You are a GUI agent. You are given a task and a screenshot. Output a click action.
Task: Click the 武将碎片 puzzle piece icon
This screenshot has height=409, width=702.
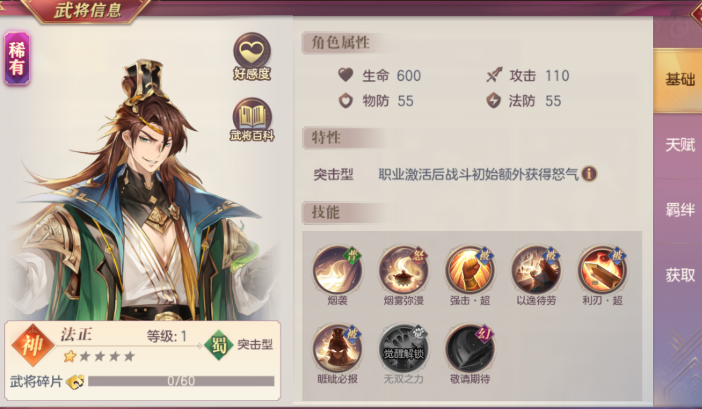75,382
